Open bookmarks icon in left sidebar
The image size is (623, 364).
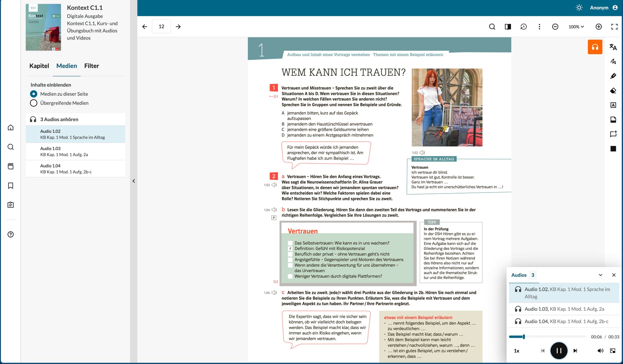click(11, 186)
